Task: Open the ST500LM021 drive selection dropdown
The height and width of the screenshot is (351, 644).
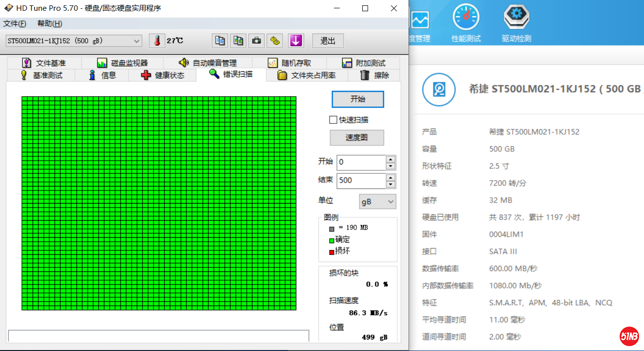Action: pyautogui.click(x=73, y=41)
